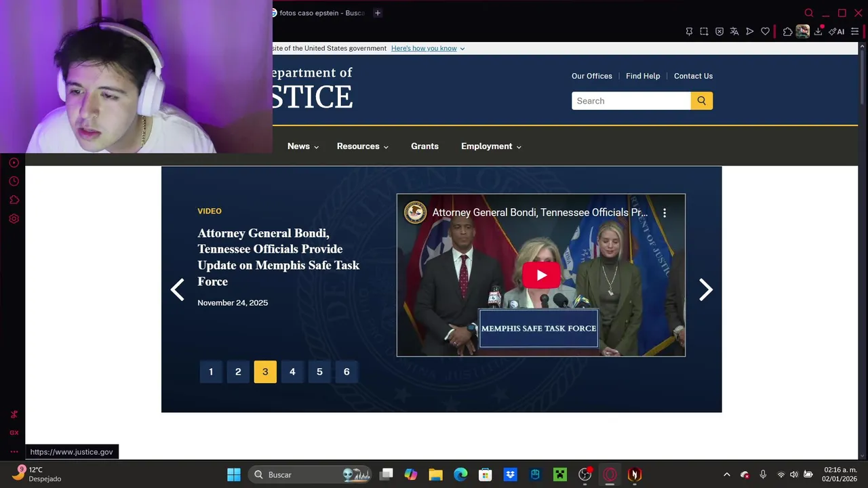The height and width of the screenshot is (488, 868).
Task: Open the Our Offices link
Action: click(592, 76)
